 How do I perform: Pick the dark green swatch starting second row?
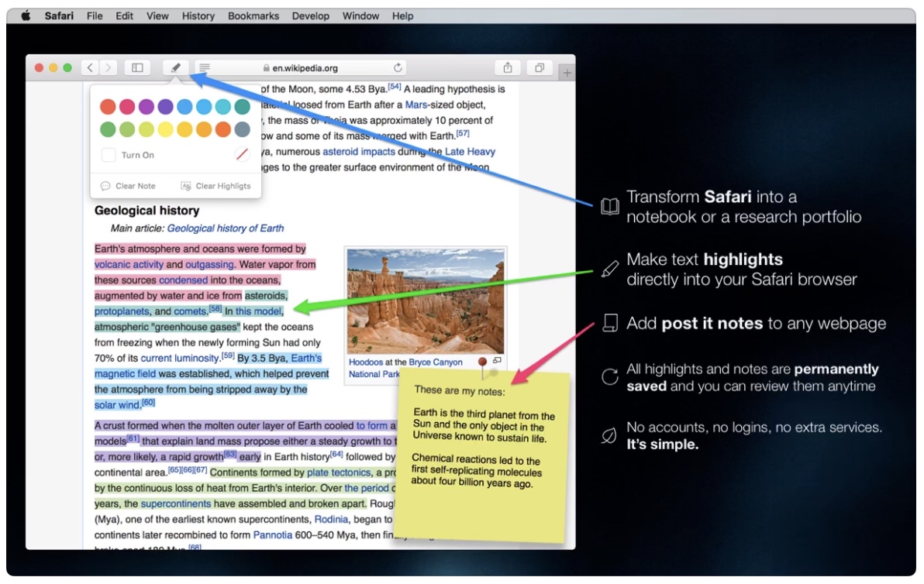click(108, 129)
